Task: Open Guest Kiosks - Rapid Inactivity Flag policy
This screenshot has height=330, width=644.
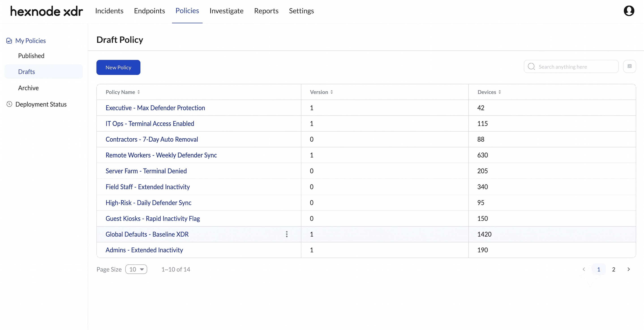Action: pos(153,218)
